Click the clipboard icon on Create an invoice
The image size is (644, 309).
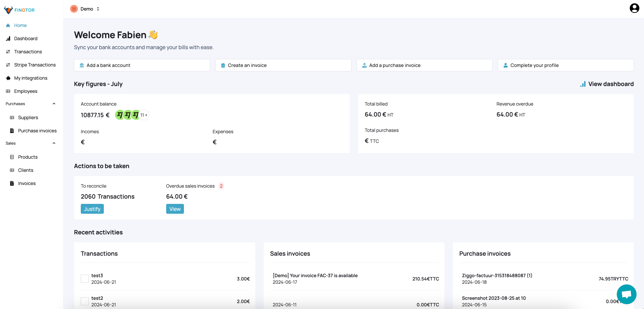point(223,65)
